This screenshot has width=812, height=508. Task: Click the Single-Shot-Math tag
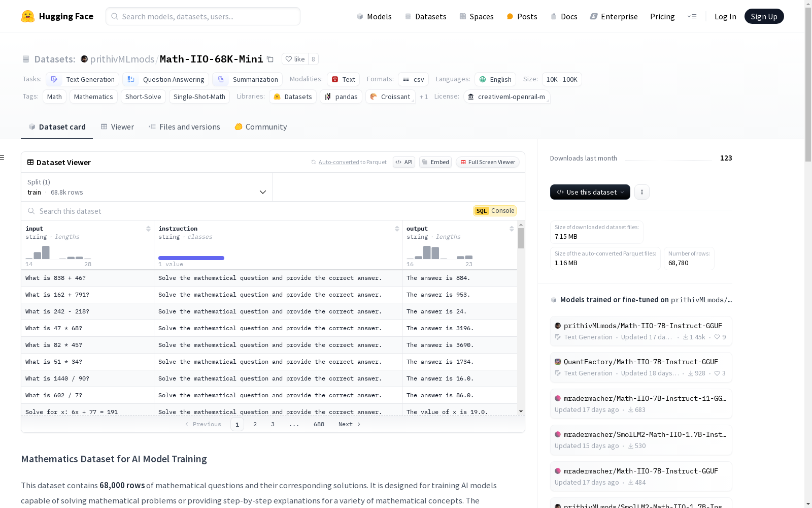pos(199,97)
